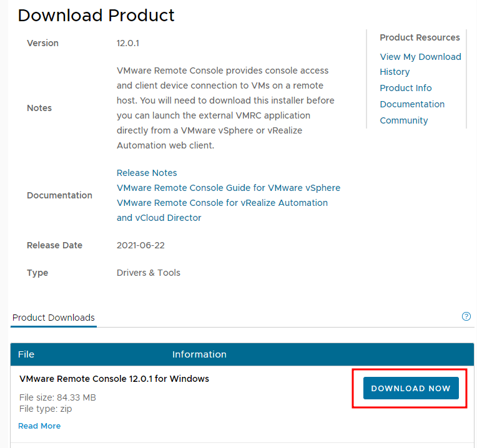Open the Documentation link under Product Resources

[412, 104]
